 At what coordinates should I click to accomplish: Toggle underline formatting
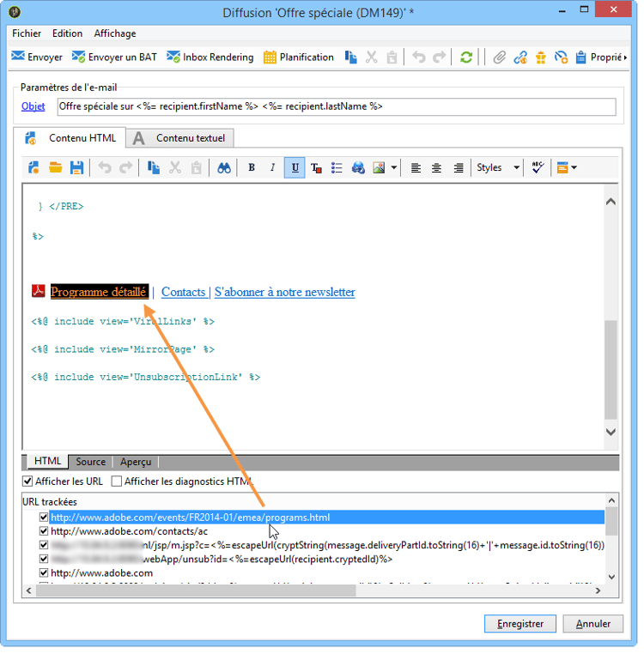click(x=295, y=167)
